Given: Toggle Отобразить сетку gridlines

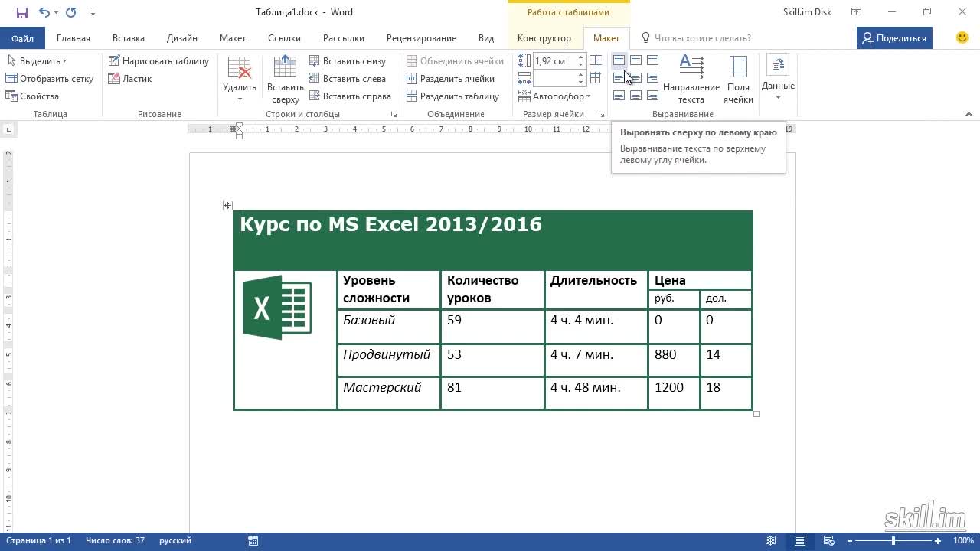Looking at the screenshot, I should coord(50,79).
